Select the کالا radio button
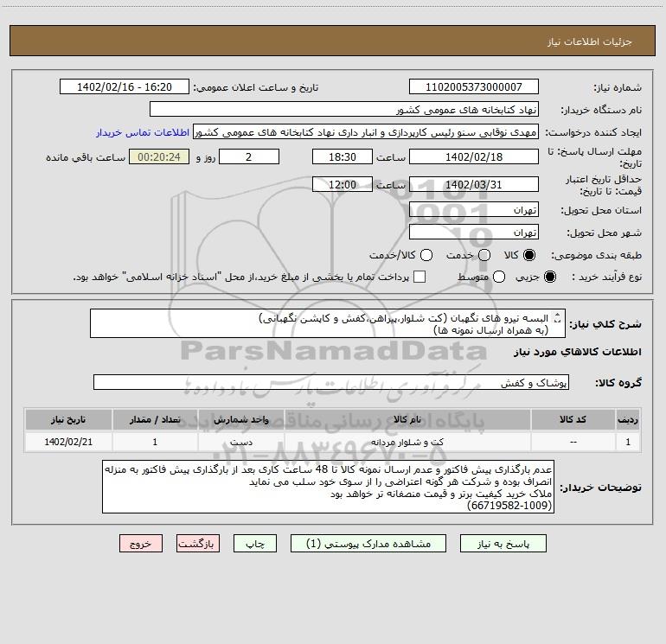This screenshot has height=644, width=666. (529, 255)
